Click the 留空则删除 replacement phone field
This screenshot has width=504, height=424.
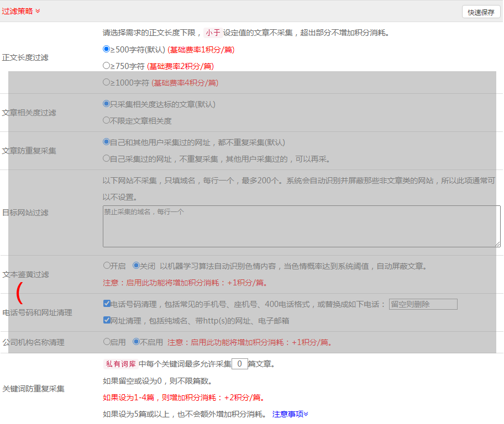(x=423, y=304)
